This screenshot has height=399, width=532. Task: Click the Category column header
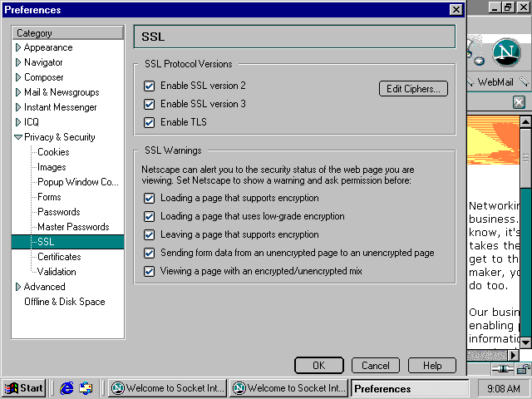tap(68, 33)
